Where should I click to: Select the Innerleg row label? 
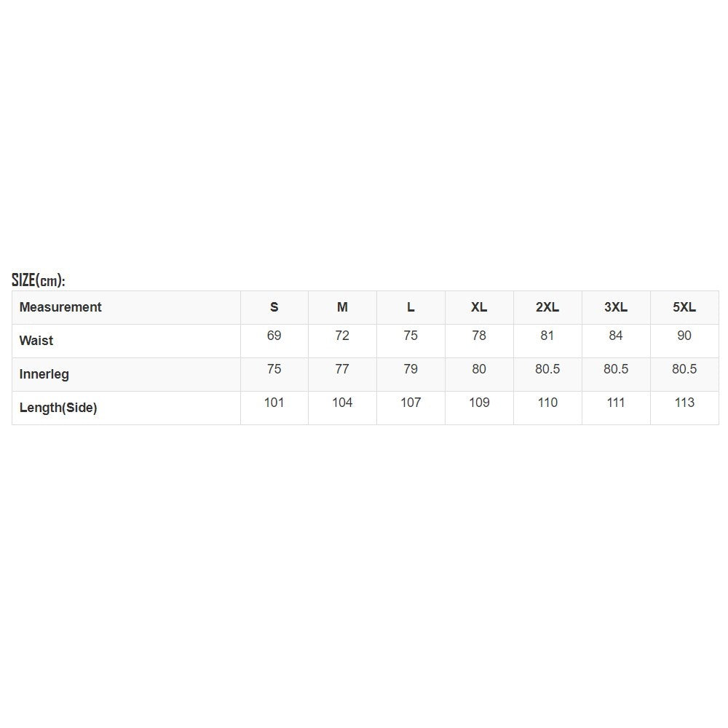pyautogui.click(x=44, y=373)
